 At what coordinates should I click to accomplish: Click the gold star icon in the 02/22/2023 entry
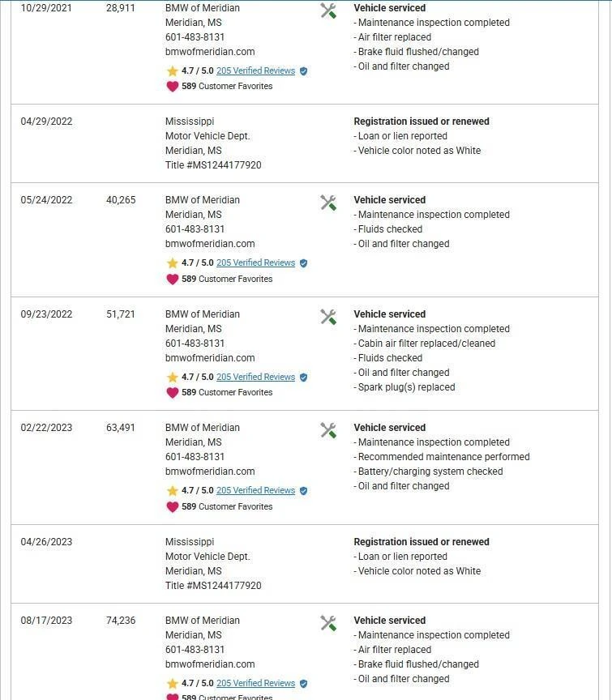172,491
